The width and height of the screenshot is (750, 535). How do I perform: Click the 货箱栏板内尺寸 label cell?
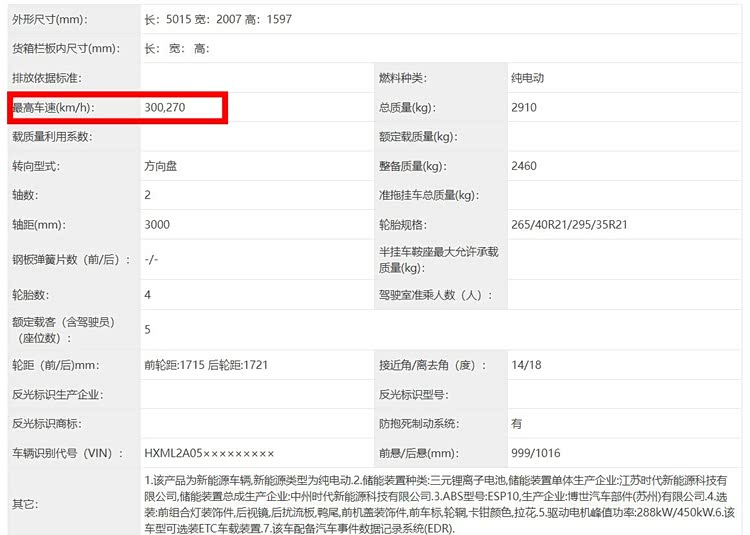(65, 49)
